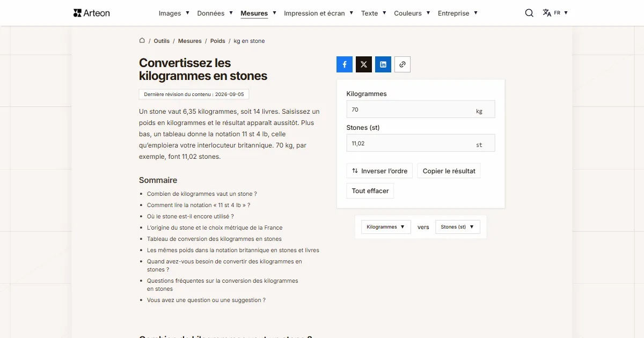The image size is (644, 338).
Task: Share page on X
Action: pos(364,64)
